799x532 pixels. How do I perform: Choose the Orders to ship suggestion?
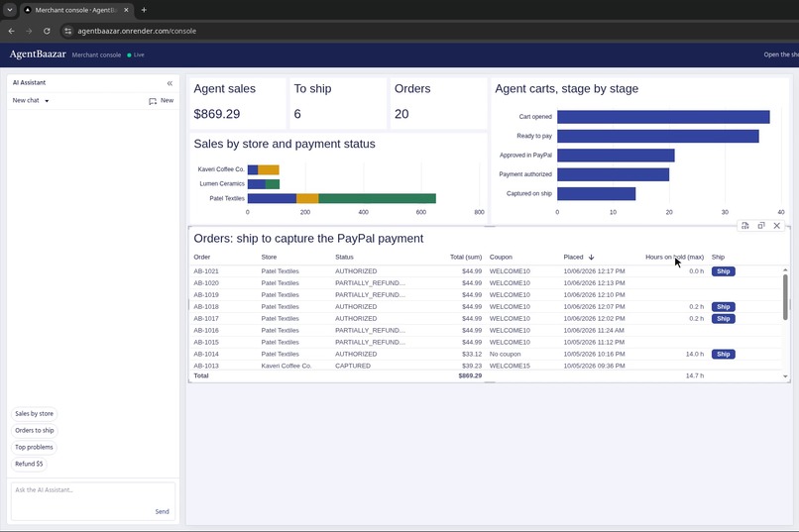[x=34, y=431]
